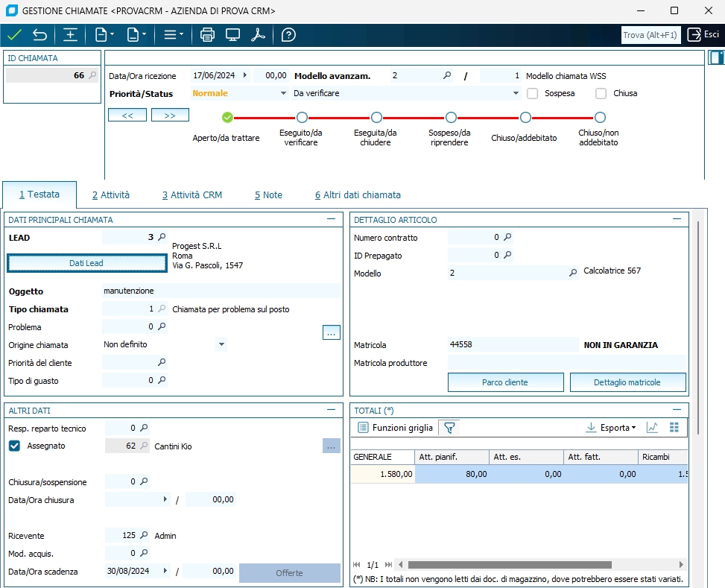
Task: Enable the Sospesa checkbox
Action: tap(533, 93)
